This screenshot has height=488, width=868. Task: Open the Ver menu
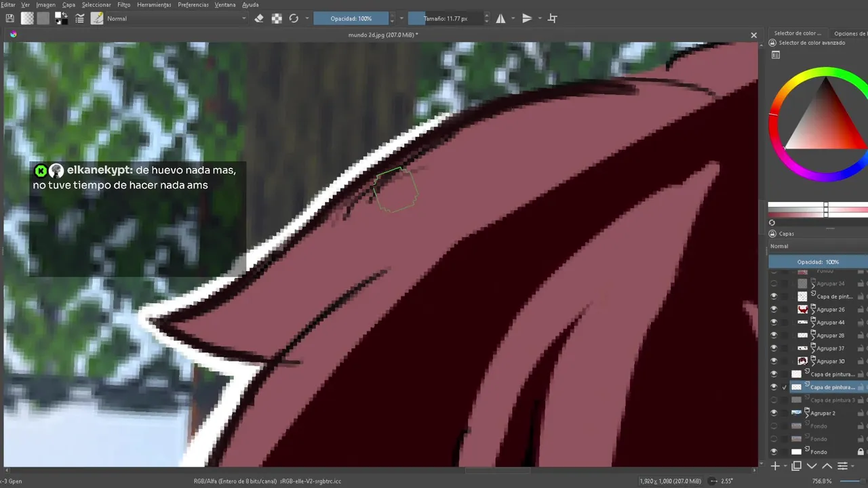[25, 5]
